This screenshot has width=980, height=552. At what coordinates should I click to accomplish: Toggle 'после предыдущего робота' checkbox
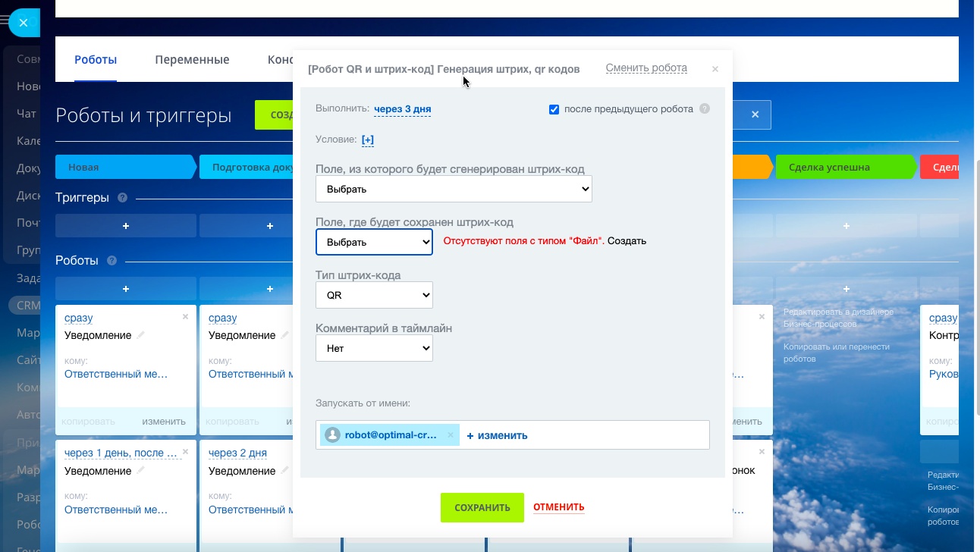tap(554, 109)
